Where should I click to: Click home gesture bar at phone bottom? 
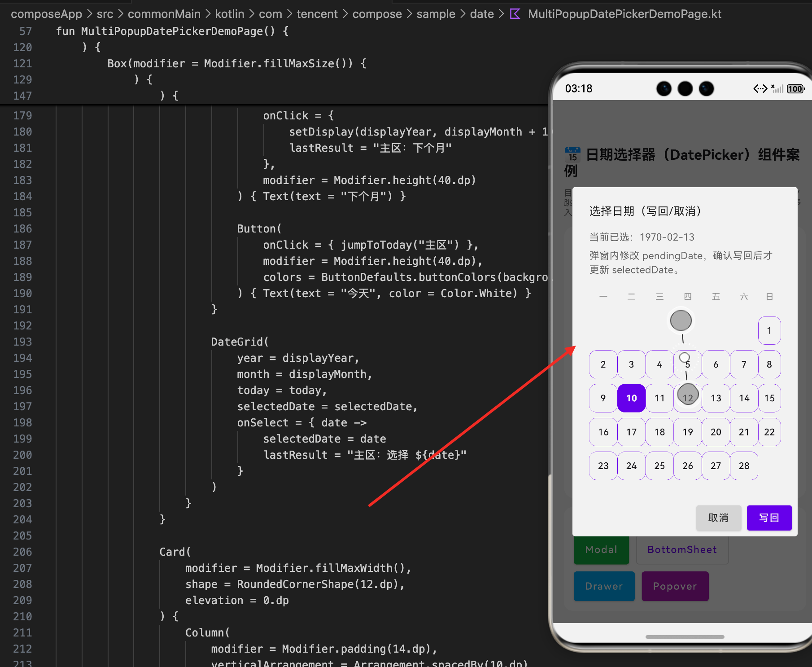click(685, 636)
